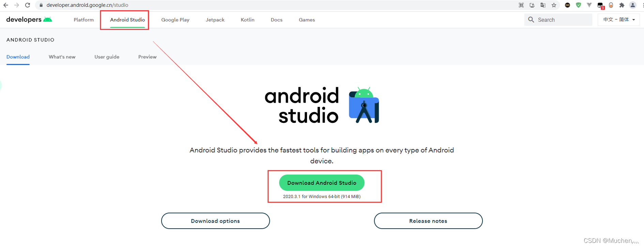The image size is (644, 247).
Task: Click the '2020.3.1 for Windows 64-bit (914 MiB)' text
Action: click(x=322, y=197)
